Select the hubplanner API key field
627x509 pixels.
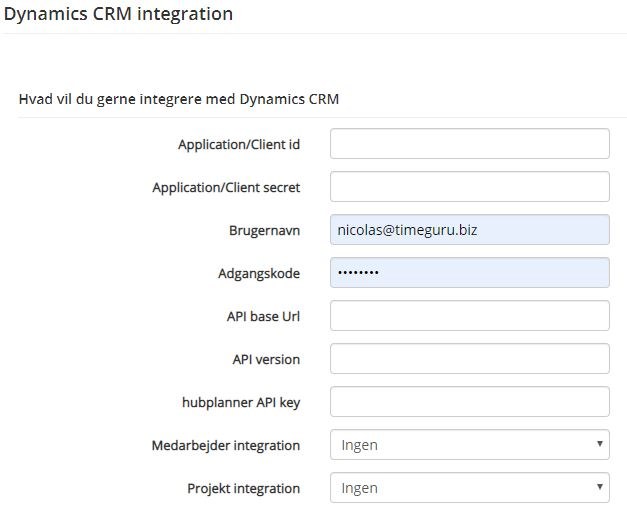pyautogui.click(x=470, y=402)
